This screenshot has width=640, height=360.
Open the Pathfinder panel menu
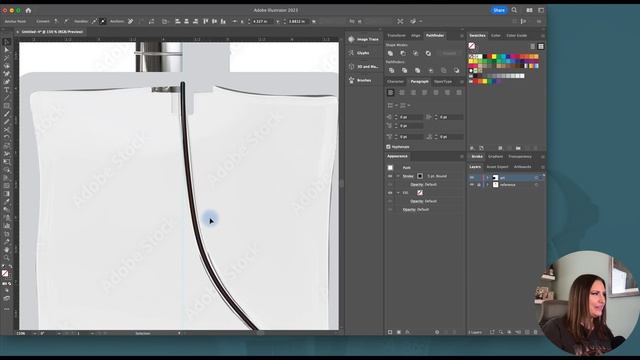pyautogui.click(x=462, y=36)
